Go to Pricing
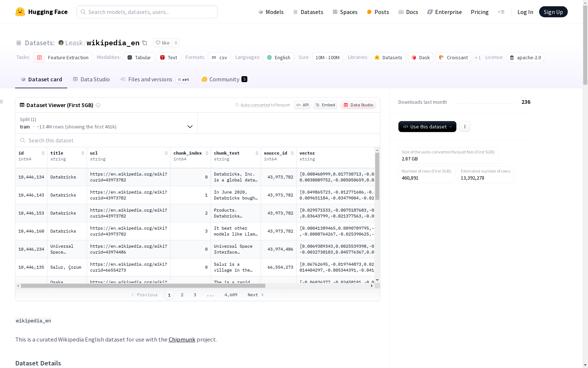The height and width of the screenshot is (368, 588). [x=480, y=12]
